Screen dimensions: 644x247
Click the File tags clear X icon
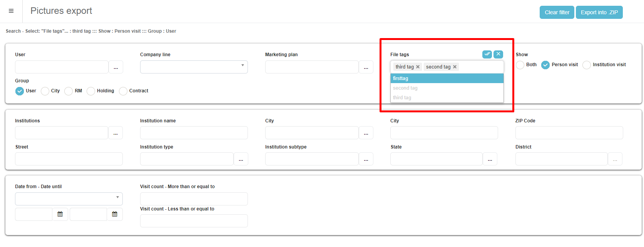point(498,54)
